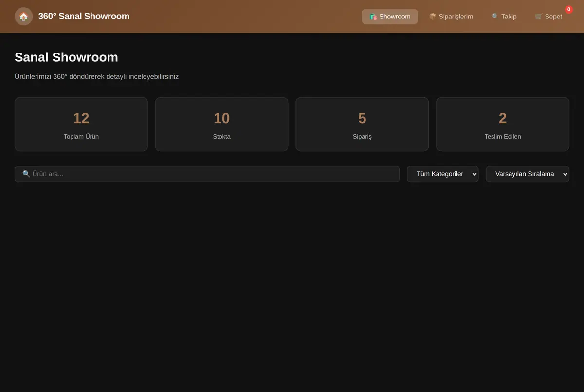584x392 pixels.
Task: Open the Showroom tab
Action: 390,17
